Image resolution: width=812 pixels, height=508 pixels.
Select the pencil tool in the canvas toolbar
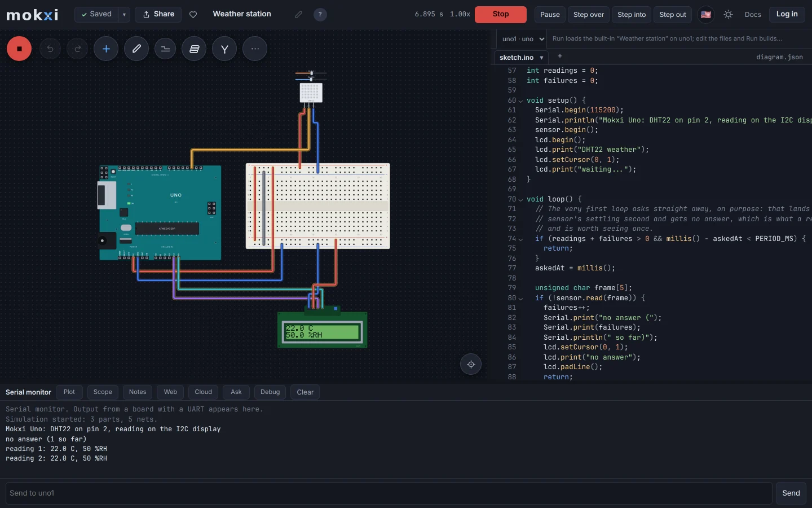coord(136,49)
